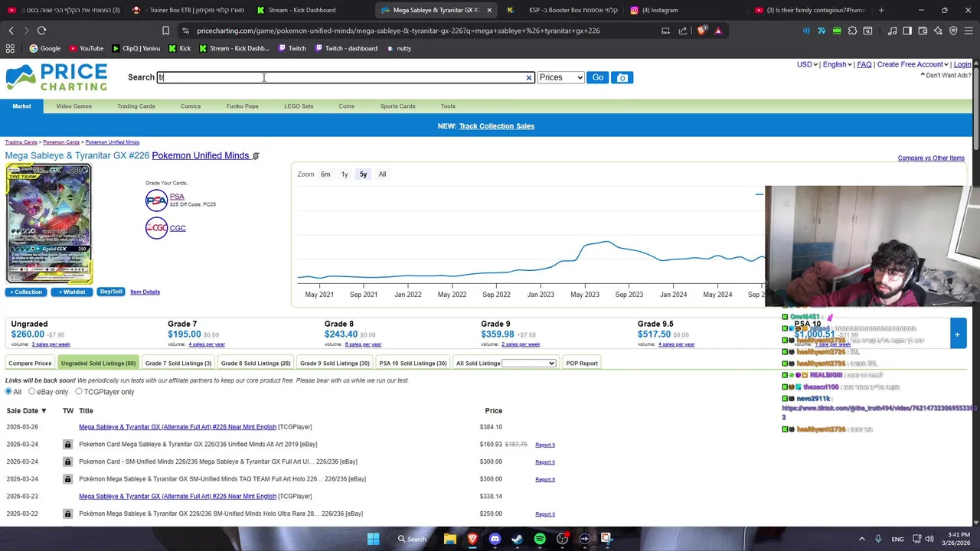Open Spotify from taskbar

click(540, 539)
